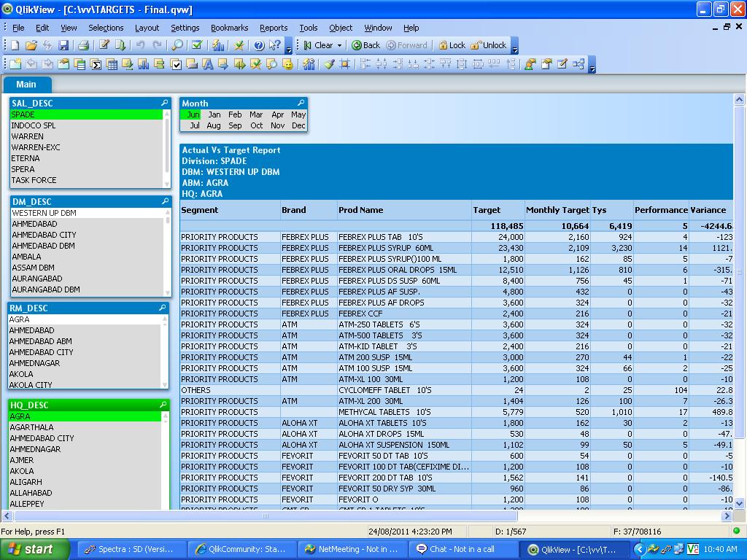Click the Back navigation button
The image size is (747, 560).
coord(365,45)
